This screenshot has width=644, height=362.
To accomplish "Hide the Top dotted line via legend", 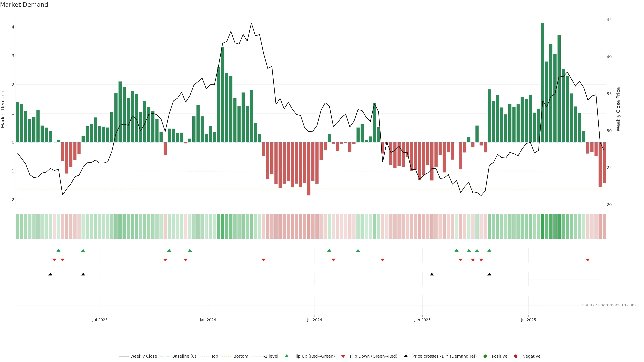I will click(x=214, y=356).
